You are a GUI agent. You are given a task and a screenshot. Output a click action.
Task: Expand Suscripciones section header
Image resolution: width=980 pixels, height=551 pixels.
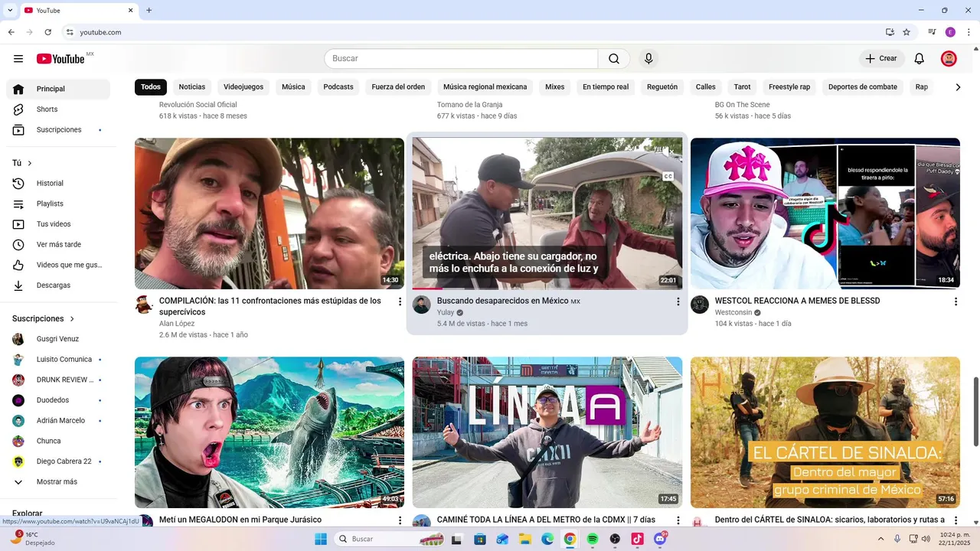click(x=44, y=318)
